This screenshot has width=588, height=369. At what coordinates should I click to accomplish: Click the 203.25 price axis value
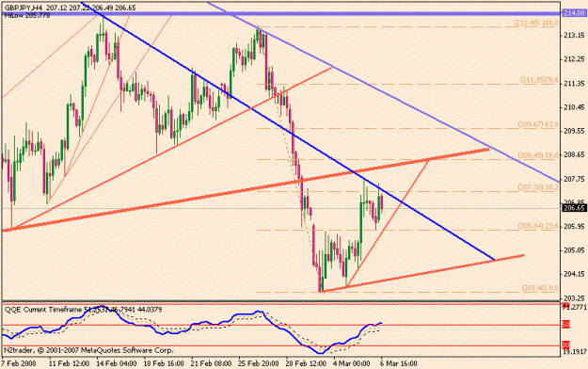tap(574, 298)
